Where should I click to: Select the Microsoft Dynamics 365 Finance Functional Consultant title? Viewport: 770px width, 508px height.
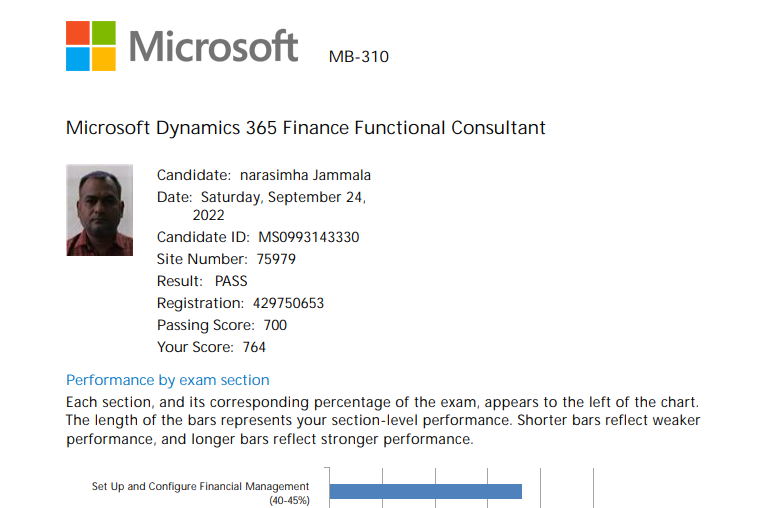click(x=305, y=128)
